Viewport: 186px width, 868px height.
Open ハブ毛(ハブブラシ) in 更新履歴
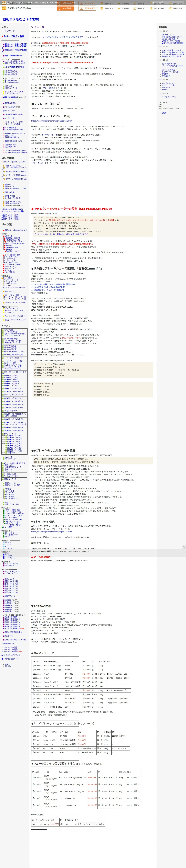pyautogui.click(x=169, y=97)
